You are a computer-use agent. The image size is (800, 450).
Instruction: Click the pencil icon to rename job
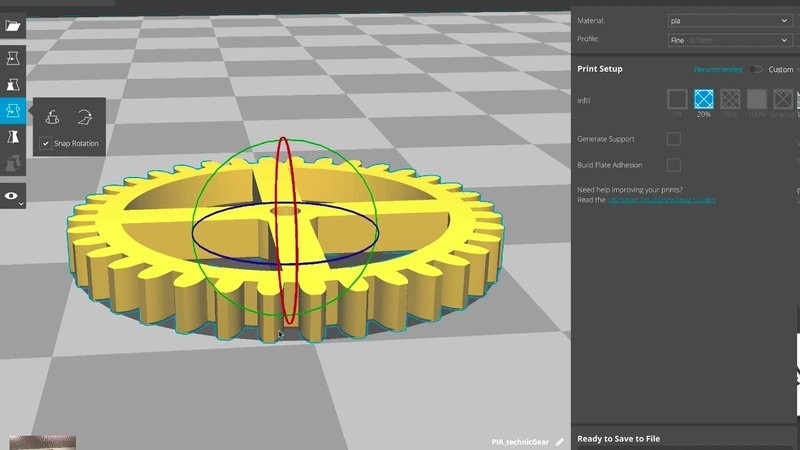[x=560, y=441]
